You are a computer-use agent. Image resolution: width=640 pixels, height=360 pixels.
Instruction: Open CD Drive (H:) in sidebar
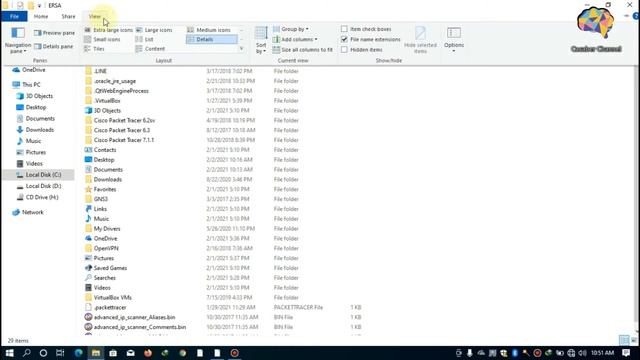point(38,197)
